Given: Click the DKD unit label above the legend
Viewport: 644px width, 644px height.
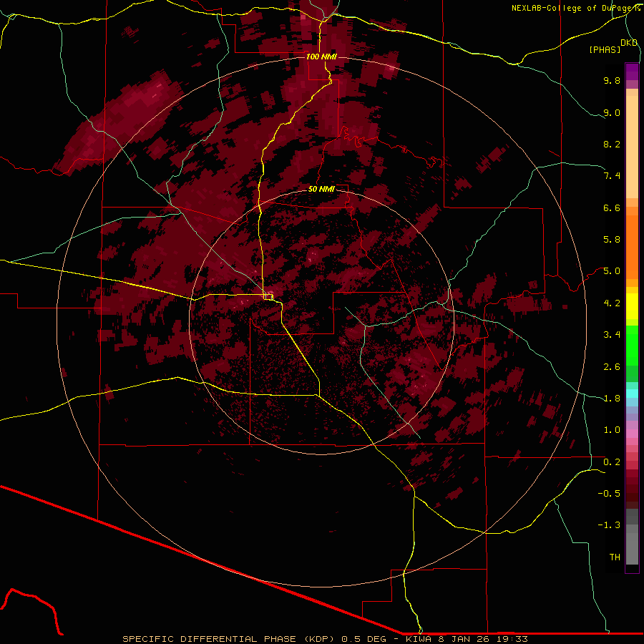Looking at the screenshot, I should pos(629,43).
